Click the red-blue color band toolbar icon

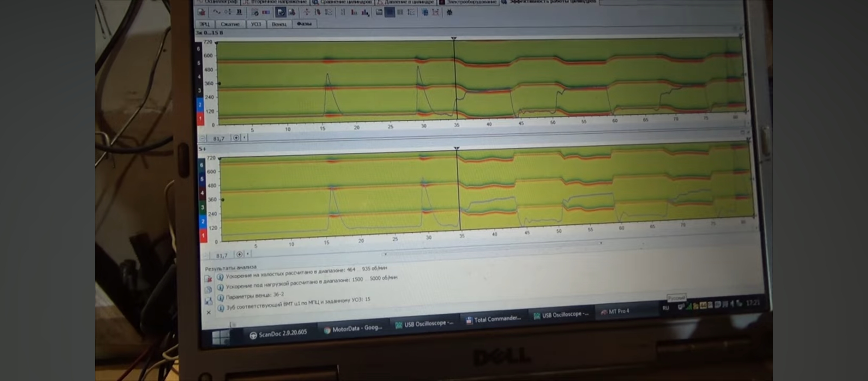pos(266,12)
